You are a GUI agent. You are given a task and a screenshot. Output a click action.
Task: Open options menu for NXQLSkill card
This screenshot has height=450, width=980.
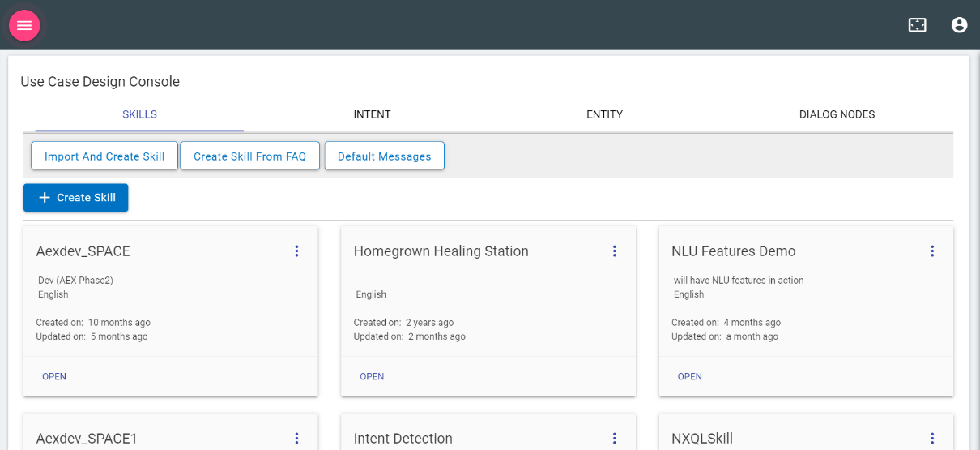[932, 439]
